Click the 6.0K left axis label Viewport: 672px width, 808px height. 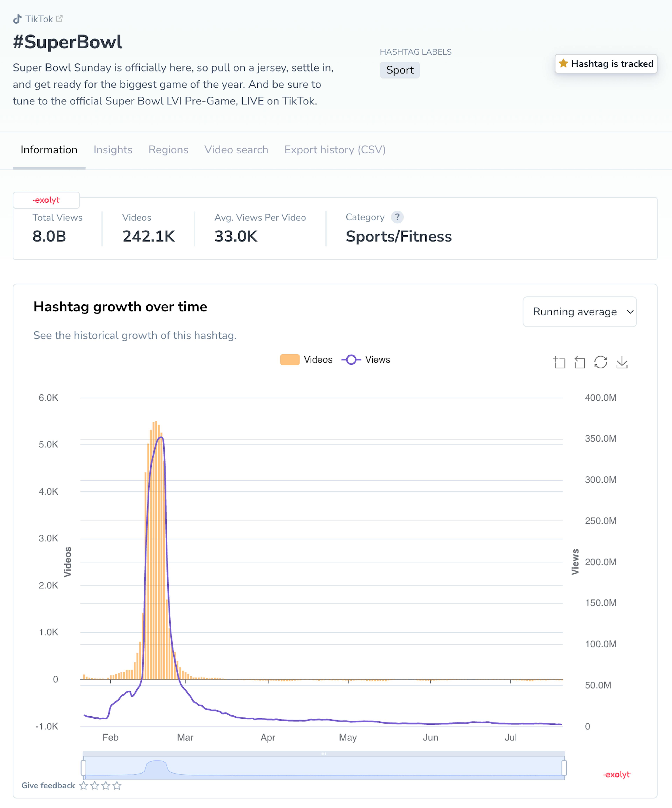pyautogui.click(x=48, y=397)
